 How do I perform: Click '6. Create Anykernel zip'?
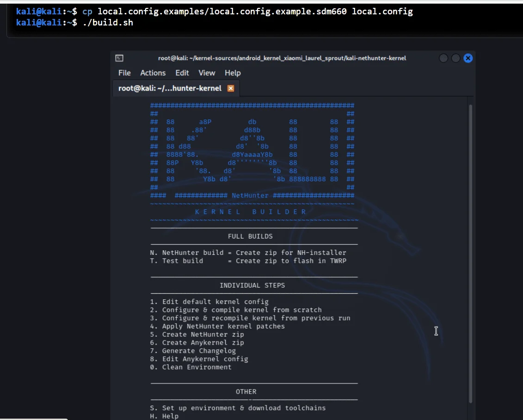[x=197, y=343]
